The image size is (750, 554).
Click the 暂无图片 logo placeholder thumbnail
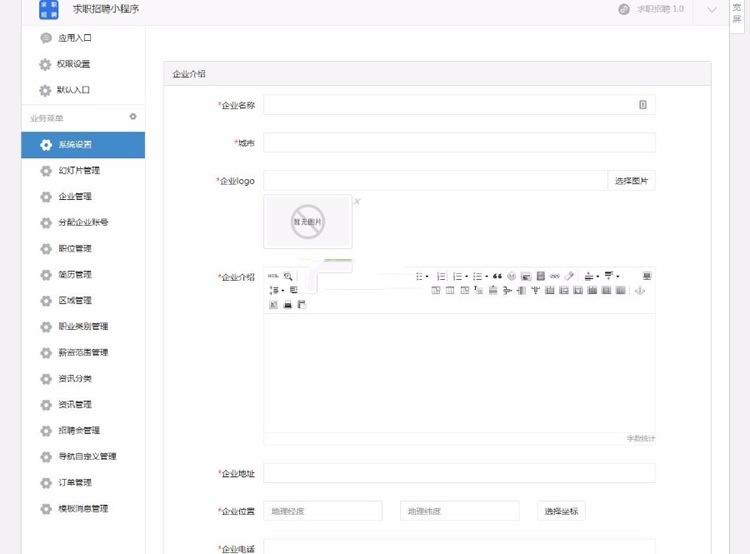(308, 221)
